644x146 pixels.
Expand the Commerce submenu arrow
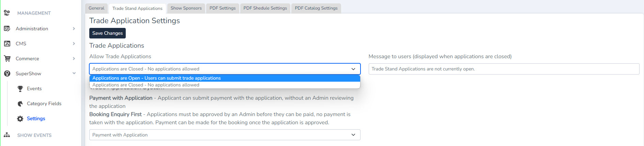pyautogui.click(x=74, y=59)
